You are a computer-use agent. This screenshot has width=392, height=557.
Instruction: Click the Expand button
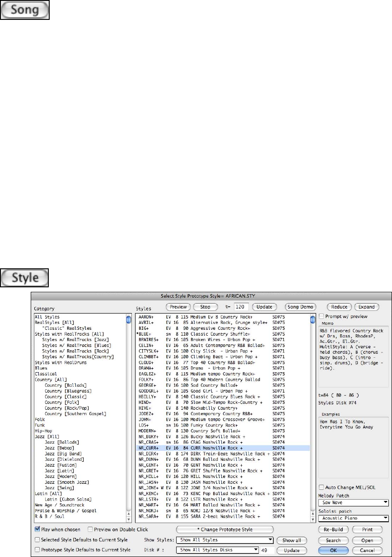click(367, 307)
